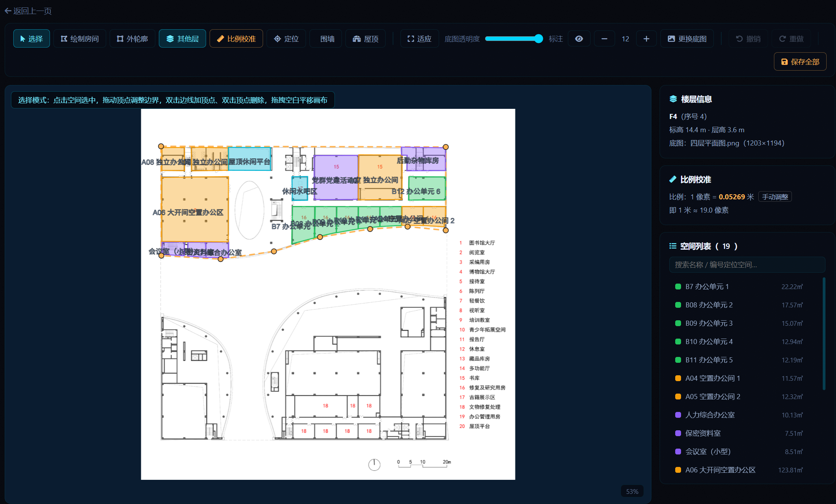Toggle label visibility eye icon
Screen dimensions: 836x504
click(x=579, y=39)
